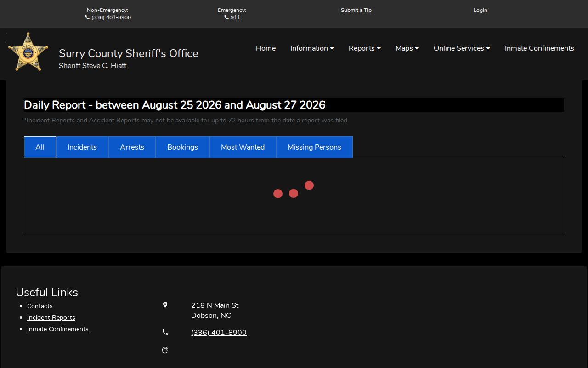Screen dimensions: 588x368
Task: Expand the Information dropdown menu
Action: (x=312, y=48)
